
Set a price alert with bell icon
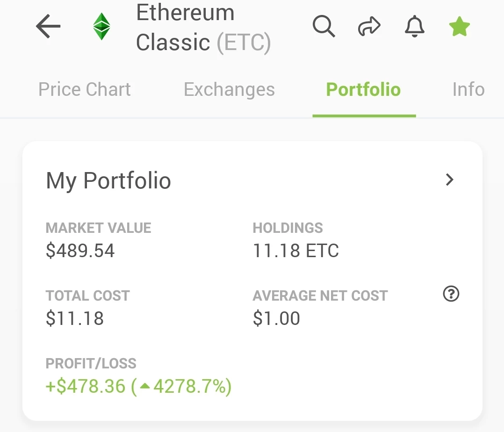tap(415, 26)
